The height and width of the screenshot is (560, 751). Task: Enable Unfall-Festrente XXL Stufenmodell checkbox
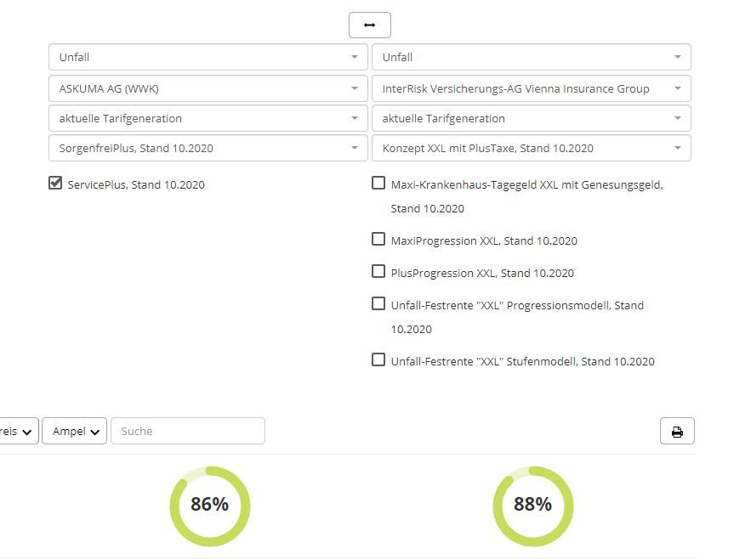pos(378,359)
